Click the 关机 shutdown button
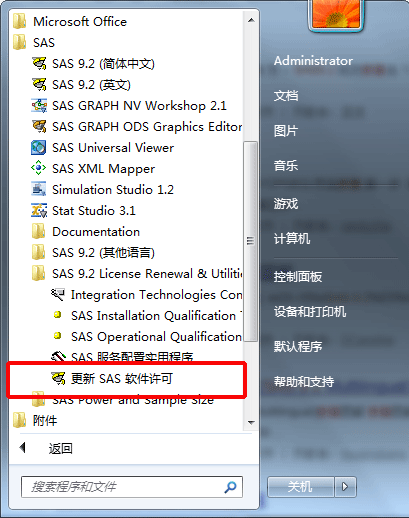The height and width of the screenshot is (518, 409). [x=300, y=487]
